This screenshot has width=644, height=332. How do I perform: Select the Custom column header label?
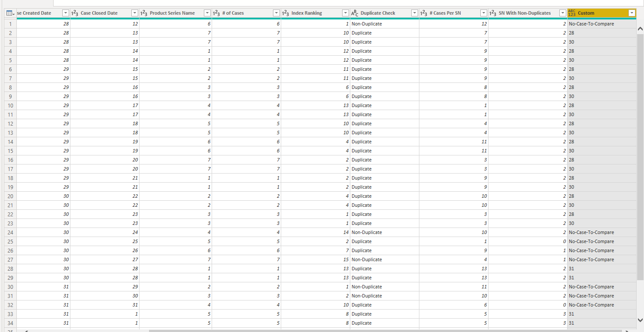(586, 13)
